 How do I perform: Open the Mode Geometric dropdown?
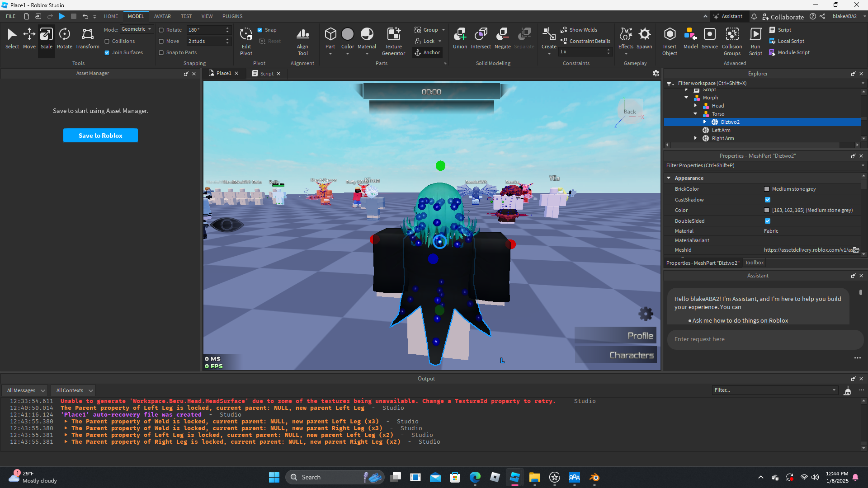pyautogui.click(x=137, y=29)
